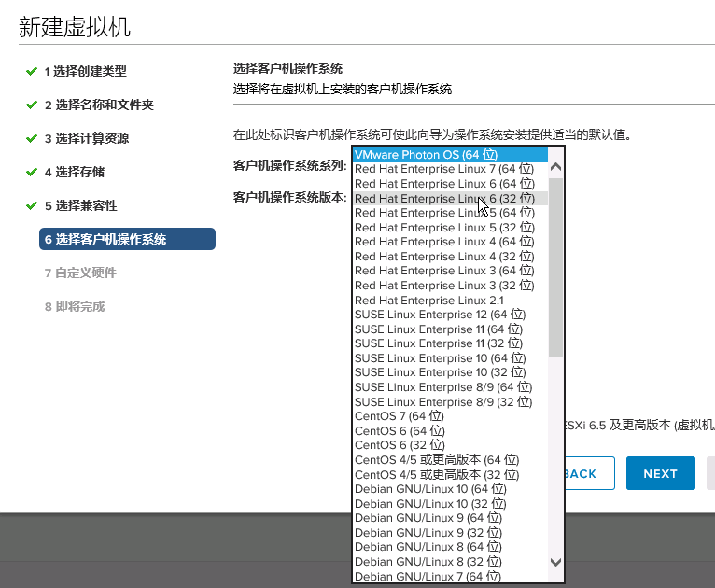Pick SUSE Linux Enterprise 8/9 (32 位)
This screenshot has height=588, width=715.
coord(451,402)
